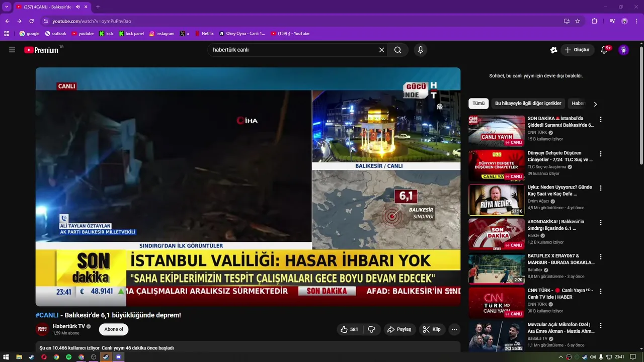Click the taskbar volume icon

coord(593,357)
